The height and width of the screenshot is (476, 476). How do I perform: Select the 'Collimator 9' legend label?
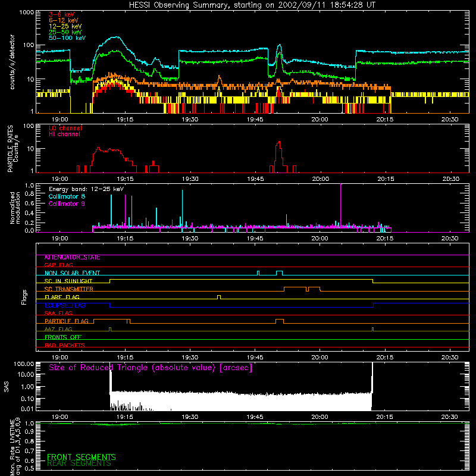(67, 203)
